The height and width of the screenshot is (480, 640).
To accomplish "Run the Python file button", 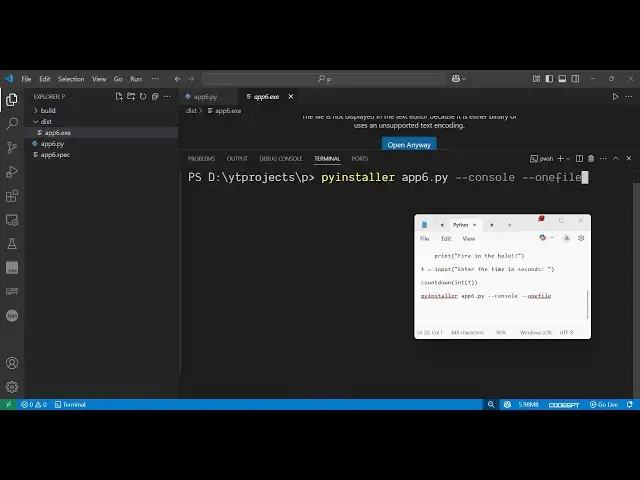I will pos(615,97).
